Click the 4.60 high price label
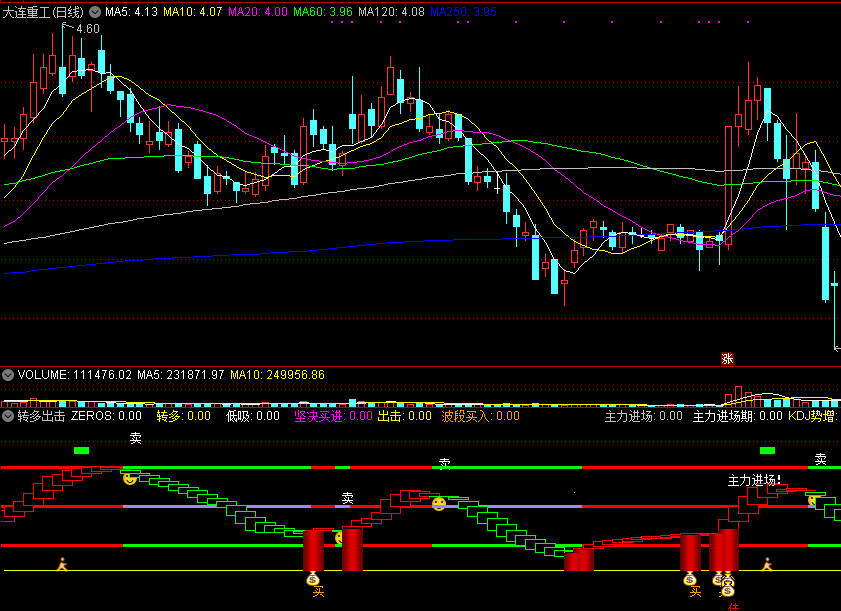Viewport: 841px width, 611px height. (88, 29)
